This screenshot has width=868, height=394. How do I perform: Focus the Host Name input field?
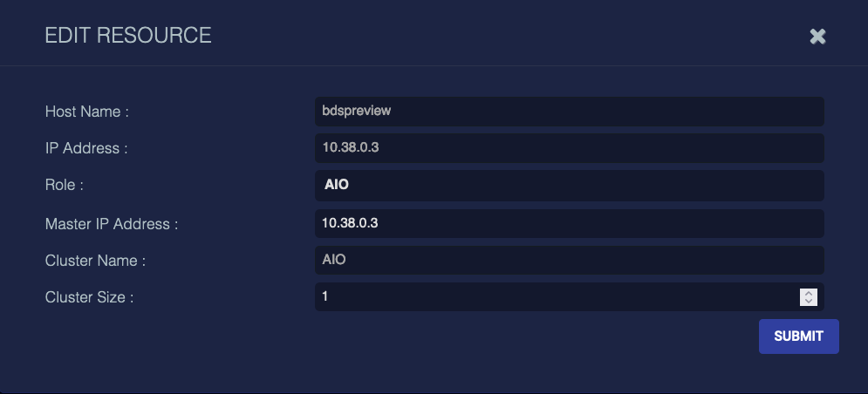[569, 112]
